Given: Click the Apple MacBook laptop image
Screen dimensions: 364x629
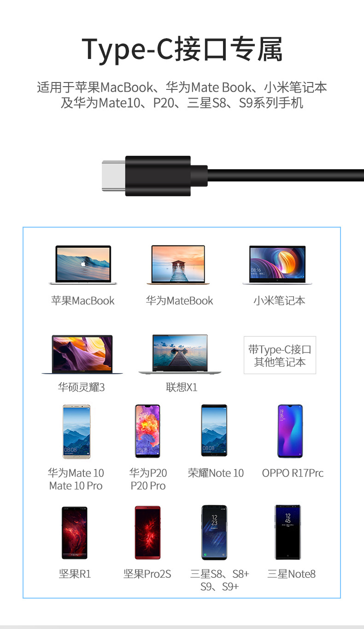Looking at the screenshot, I should click(x=83, y=265).
